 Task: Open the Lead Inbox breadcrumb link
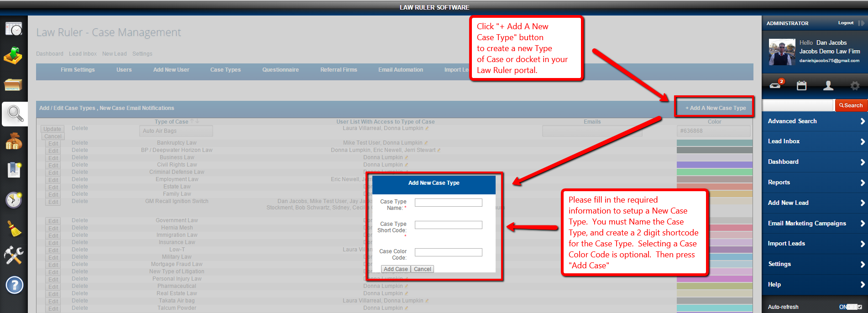[83, 54]
